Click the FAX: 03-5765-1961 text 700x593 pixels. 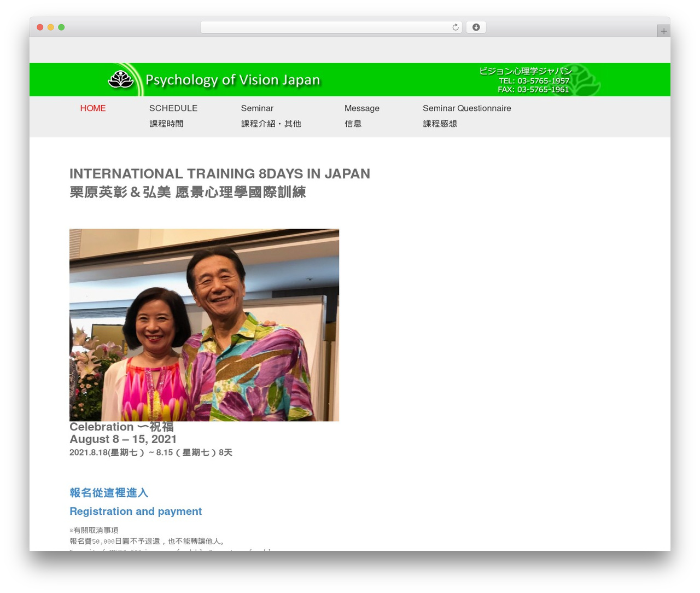click(533, 89)
